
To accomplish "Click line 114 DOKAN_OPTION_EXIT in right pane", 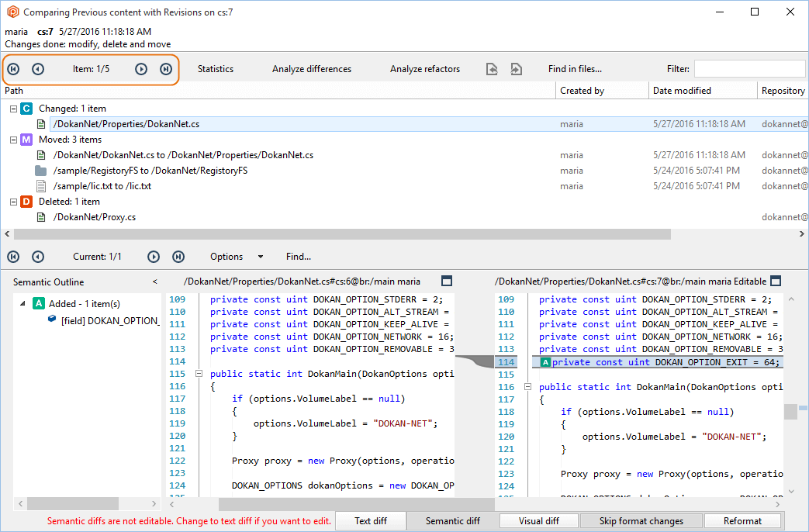I will click(657, 362).
